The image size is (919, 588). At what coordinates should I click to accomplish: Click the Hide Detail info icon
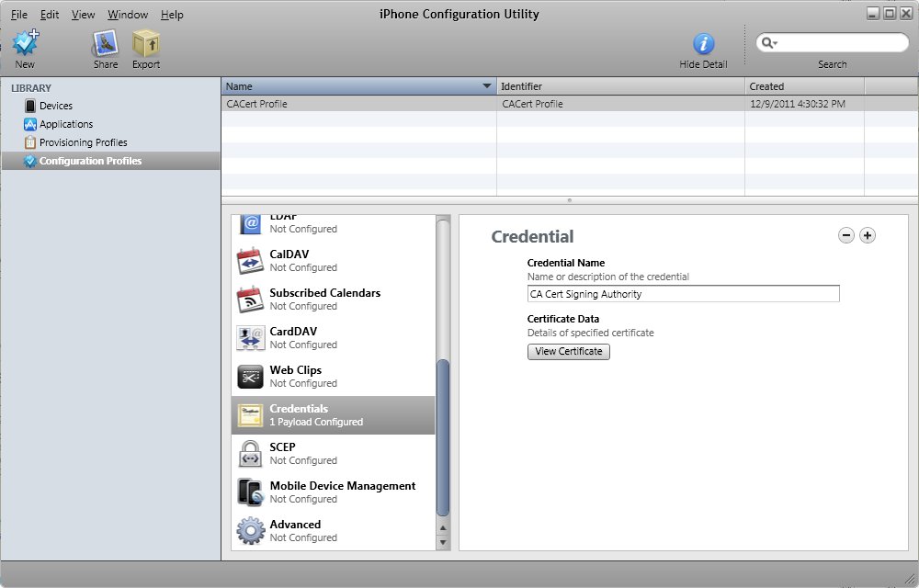click(x=703, y=43)
